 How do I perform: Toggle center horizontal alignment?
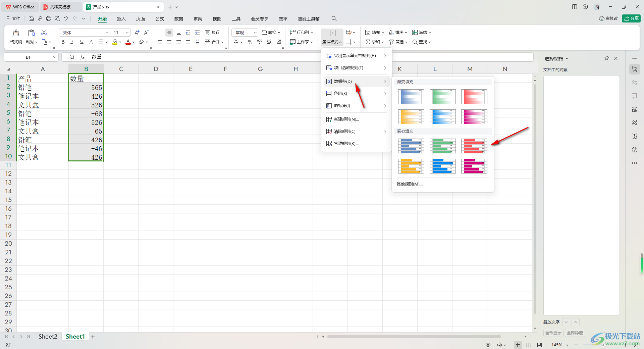tap(169, 42)
